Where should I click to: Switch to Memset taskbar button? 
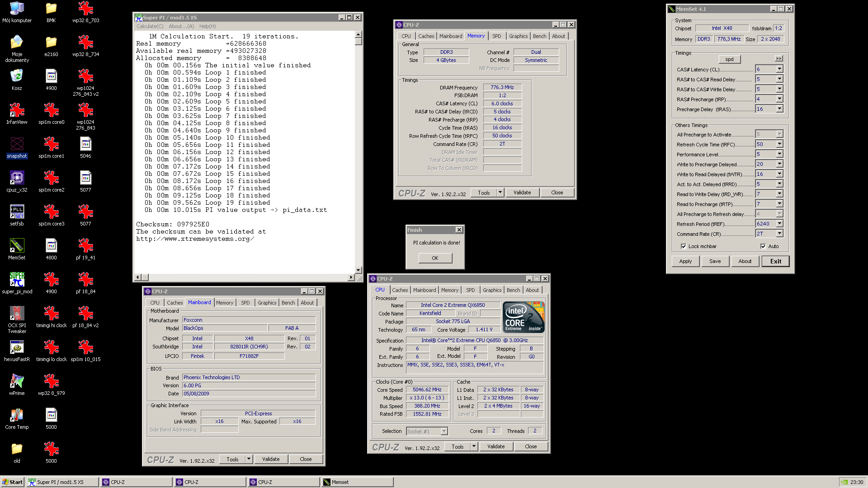point(357,482)
